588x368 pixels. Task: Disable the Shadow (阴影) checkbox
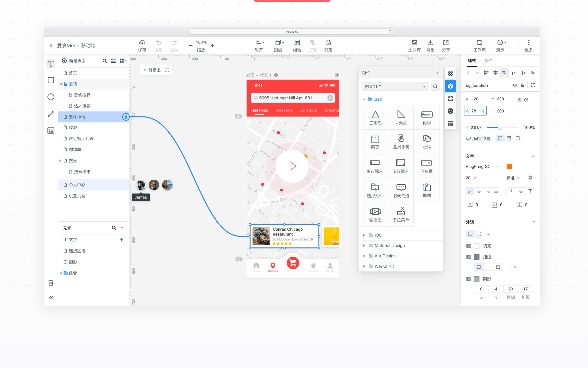(468, 279)
